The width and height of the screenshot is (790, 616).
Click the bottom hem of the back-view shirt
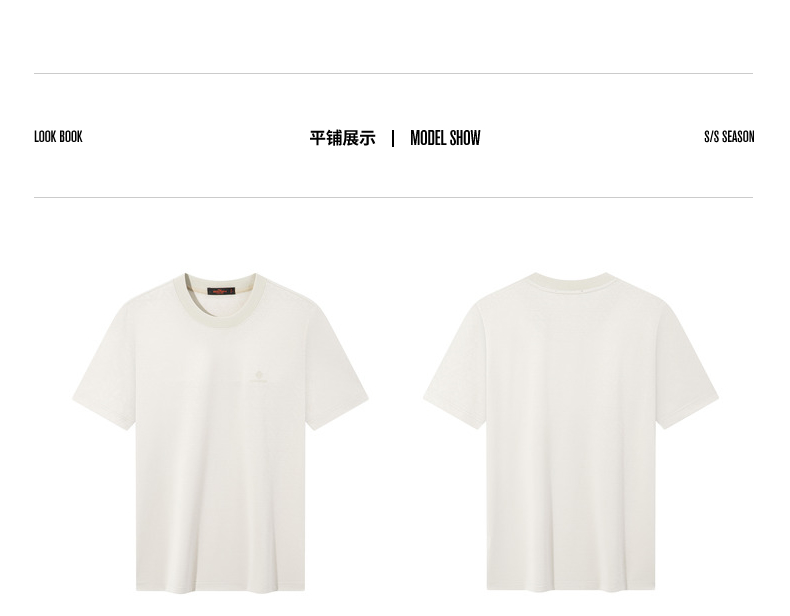pyautogui.click(x=571, y=587)
